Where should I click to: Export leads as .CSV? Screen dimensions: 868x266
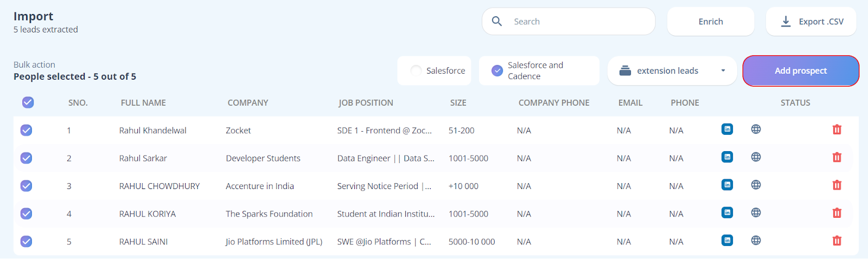tap(811, 22)
